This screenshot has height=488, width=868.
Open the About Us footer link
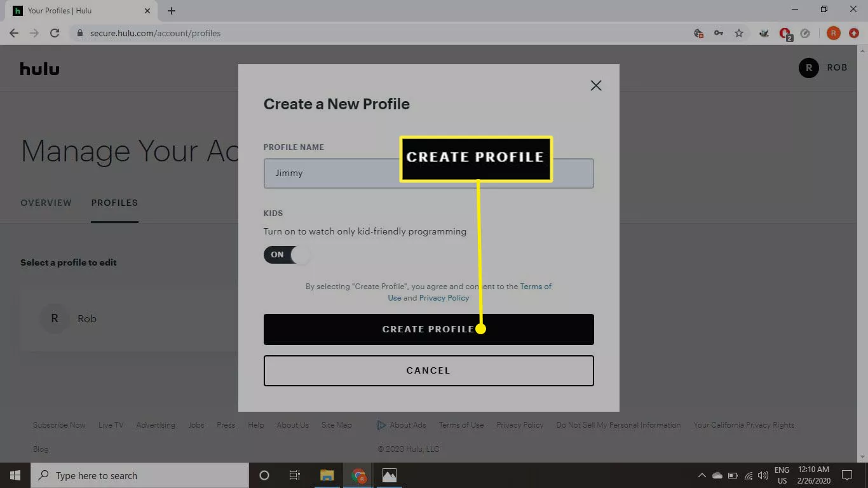[293, 425]
